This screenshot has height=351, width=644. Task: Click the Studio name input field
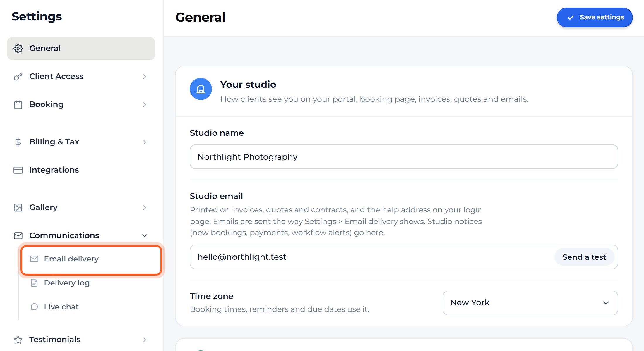[x=404, y=157]
